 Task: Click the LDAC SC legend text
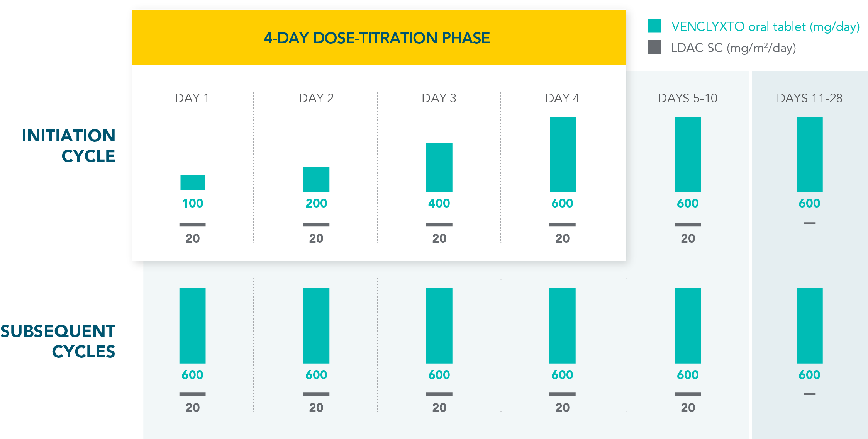tap(733, 48)
